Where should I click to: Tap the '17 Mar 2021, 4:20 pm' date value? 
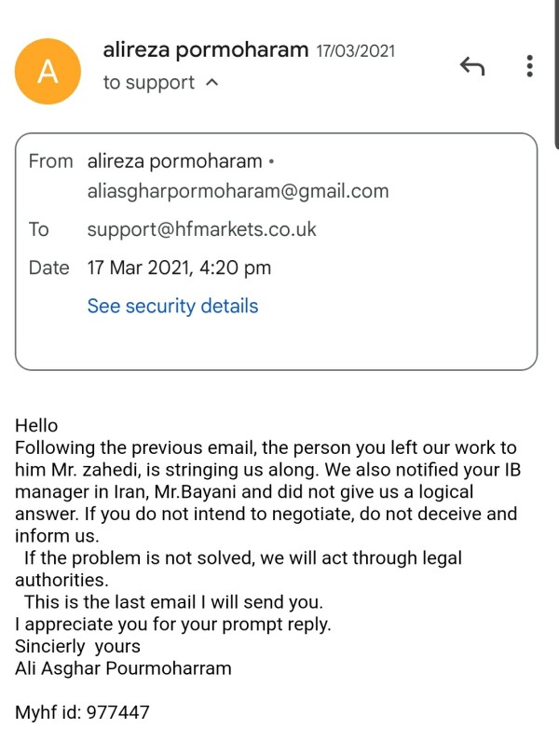pos(179,268)
